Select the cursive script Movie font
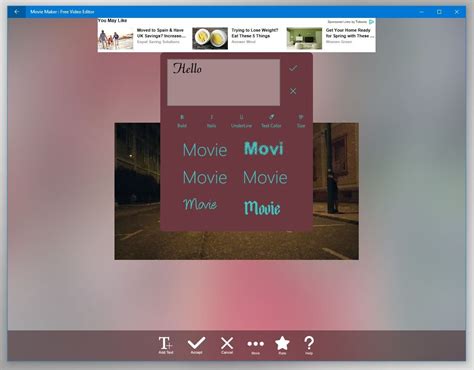 coord(200,204)
